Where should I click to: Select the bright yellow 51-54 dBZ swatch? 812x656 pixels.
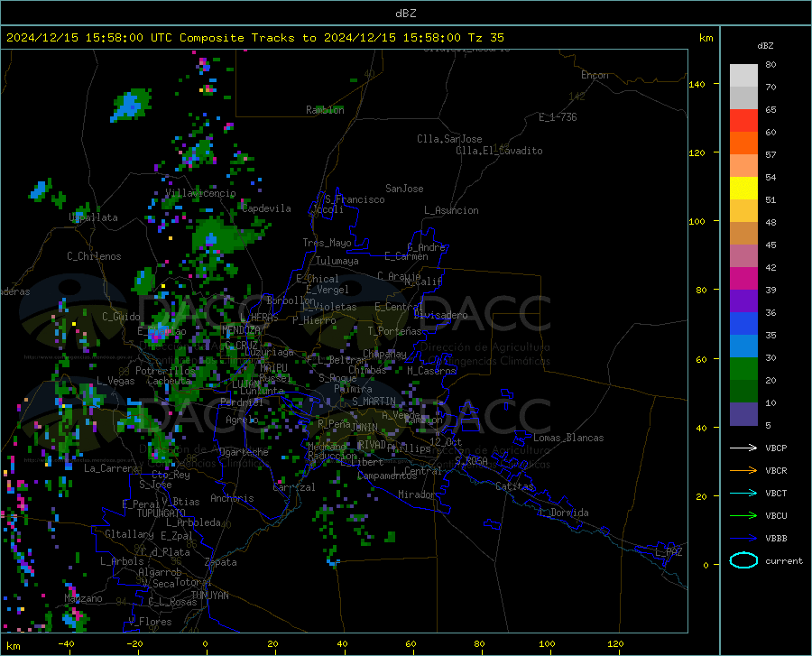pyautogui.click(x=743, y=189)
